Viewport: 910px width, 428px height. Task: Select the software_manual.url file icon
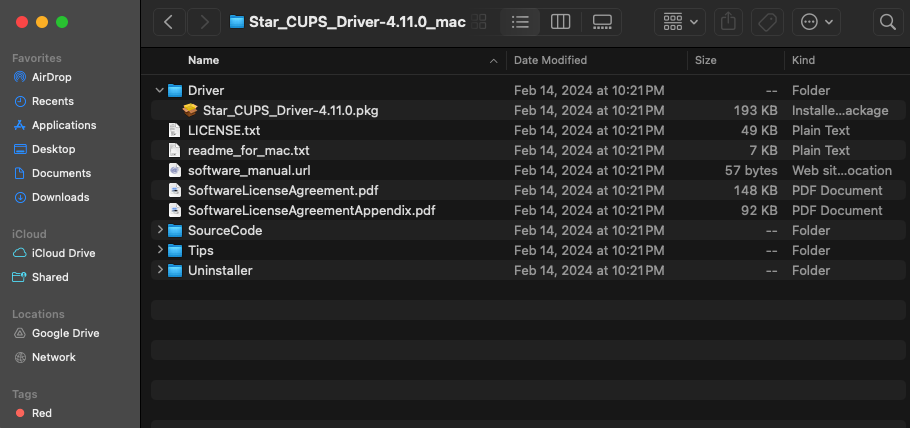[x=175, y=170]
